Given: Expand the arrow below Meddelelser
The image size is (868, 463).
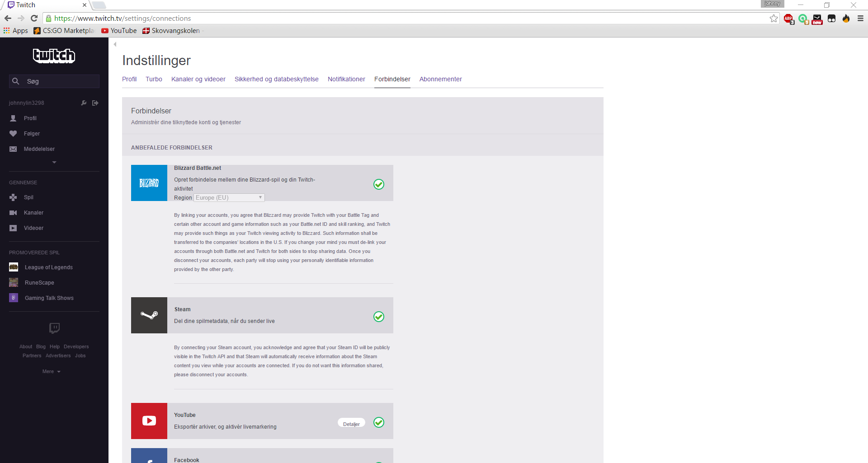Looking at the screenshot, I should [54, 162].
